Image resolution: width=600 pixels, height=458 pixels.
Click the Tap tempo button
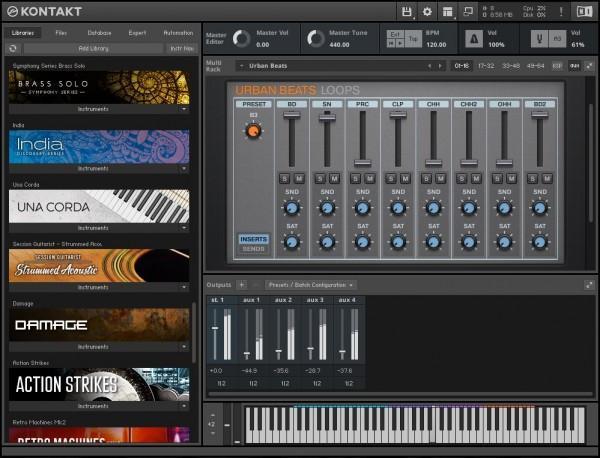click(413, 39)
